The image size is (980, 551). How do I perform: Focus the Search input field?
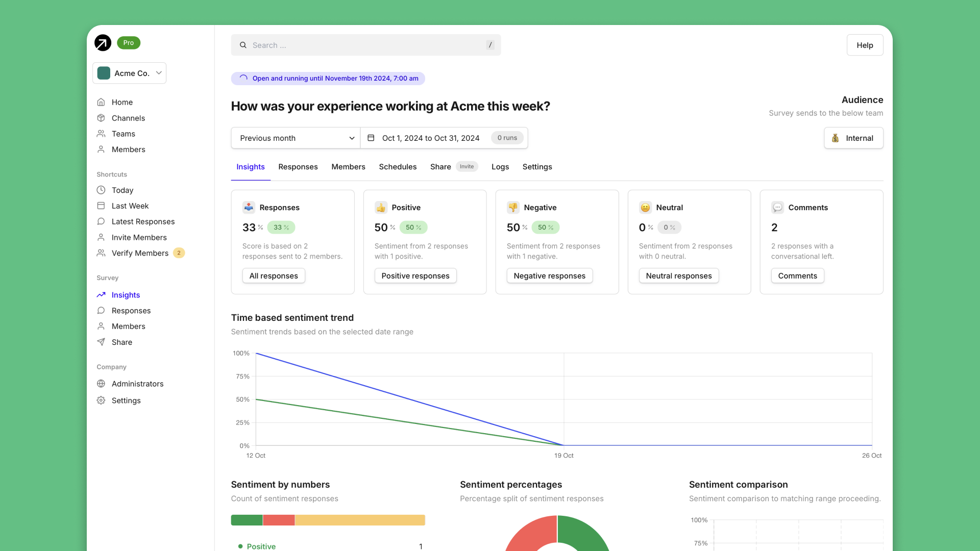(365, 45)
